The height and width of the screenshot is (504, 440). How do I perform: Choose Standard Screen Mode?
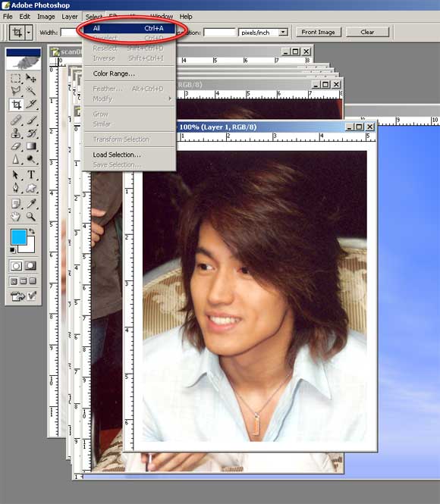14,281
